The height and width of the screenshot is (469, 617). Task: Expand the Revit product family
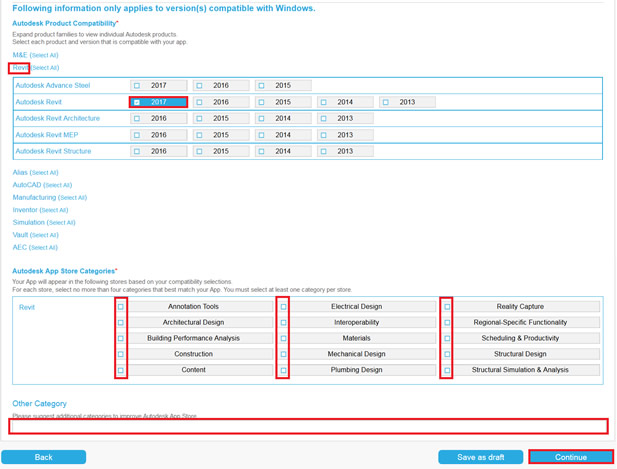click(19, 67)
